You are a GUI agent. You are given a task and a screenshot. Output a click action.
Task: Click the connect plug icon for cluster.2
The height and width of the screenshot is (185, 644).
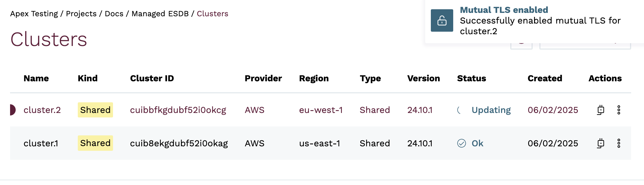click(x=600, y=110)
